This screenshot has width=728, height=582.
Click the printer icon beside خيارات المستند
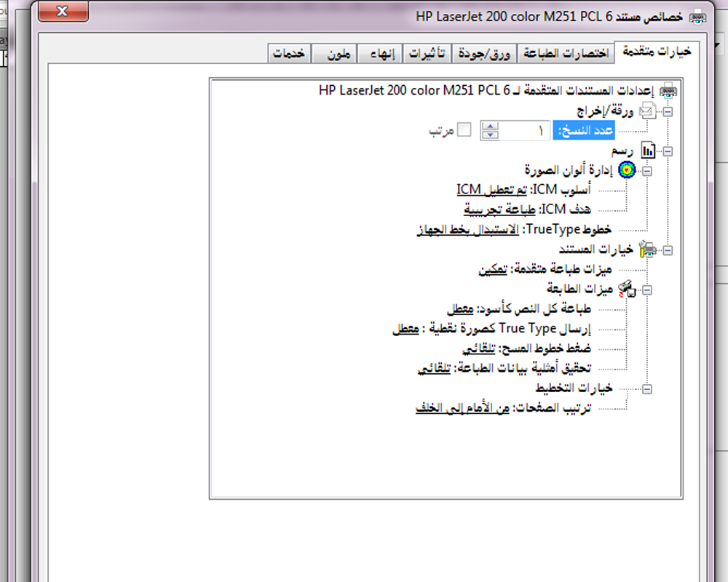tap(648, 250)
